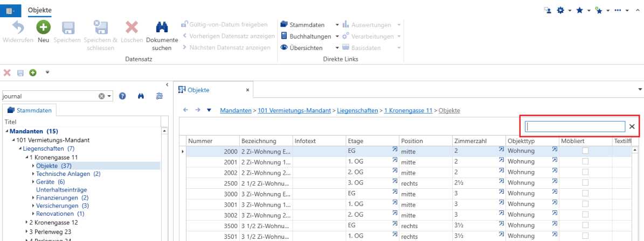Open Zimmerzahl link for row 2500
Image resolution: width=644 pixels, height=241 pixels.
(x=502, y=181)
